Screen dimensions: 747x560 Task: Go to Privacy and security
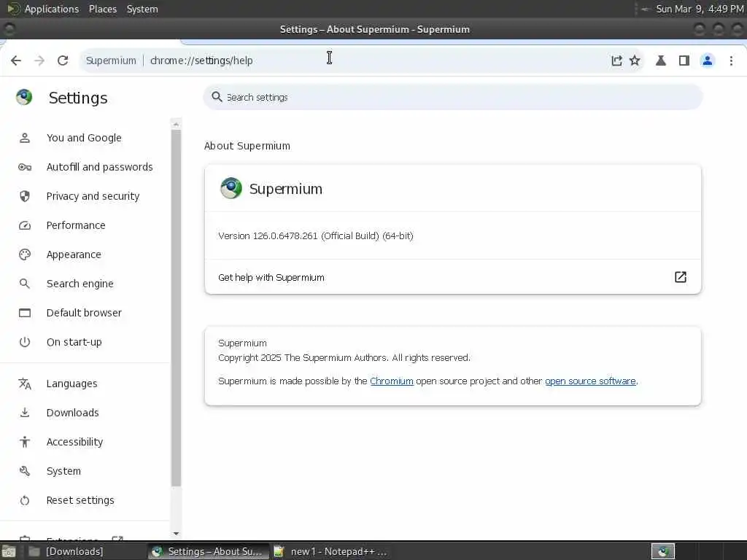click(93, 196)
